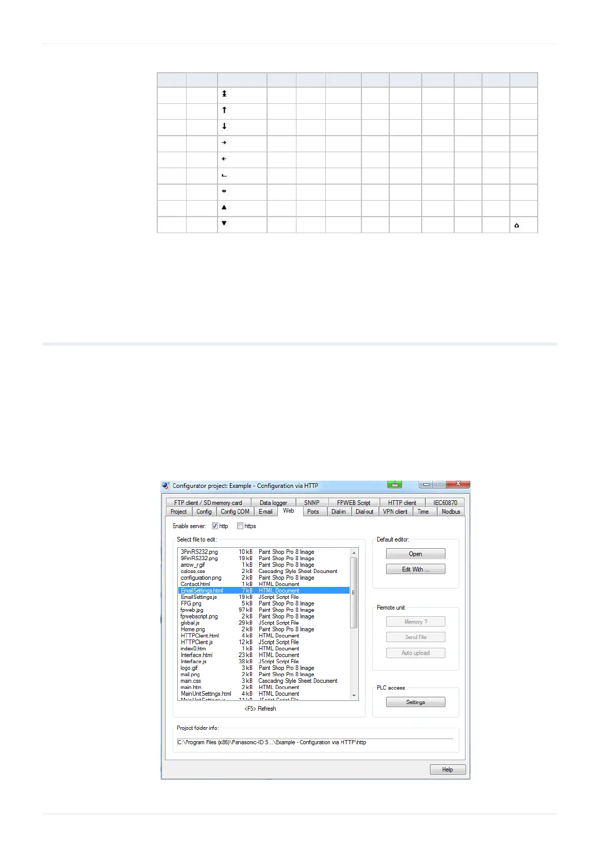Click the bold up arrow symbol in the table
Image resolution: width=614 pixels, height=868 pixels.
pos(224,110)
